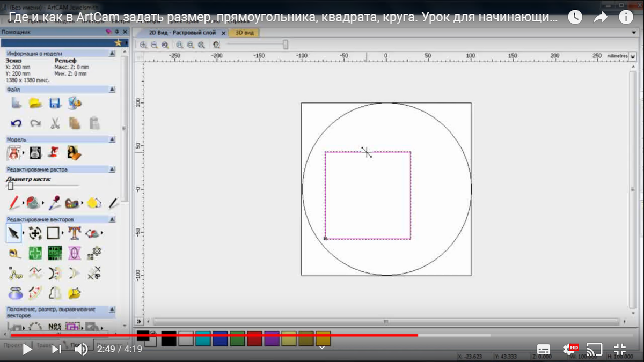Click the Paste clipboard icon
The height and width of the screenshot is (362, 644).
(94, 123)
